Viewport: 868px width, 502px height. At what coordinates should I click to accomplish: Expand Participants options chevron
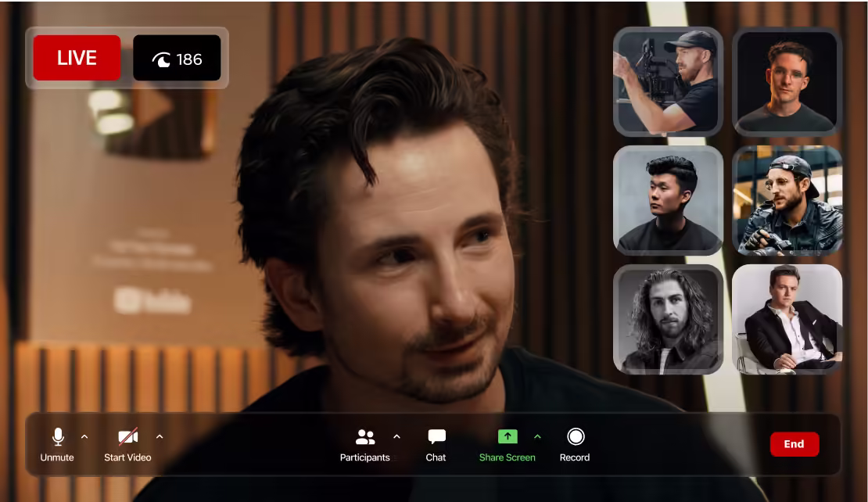click(x=397, y=436)
